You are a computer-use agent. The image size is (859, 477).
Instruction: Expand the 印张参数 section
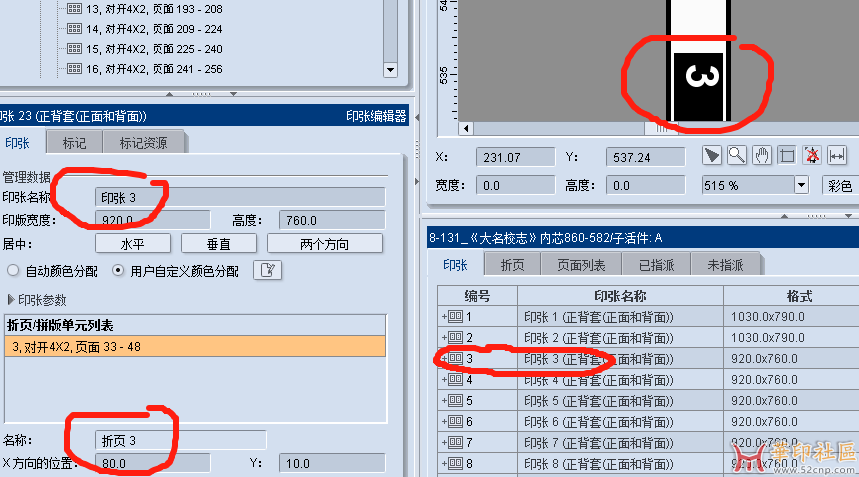[x=10, y=300]
